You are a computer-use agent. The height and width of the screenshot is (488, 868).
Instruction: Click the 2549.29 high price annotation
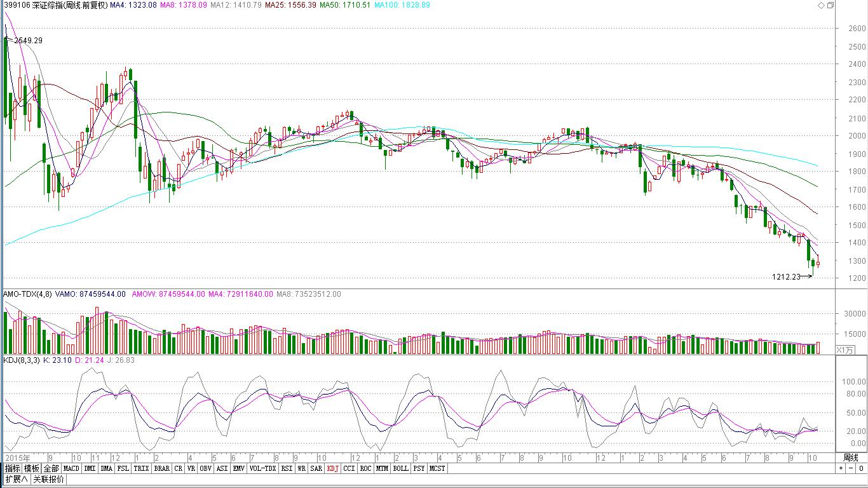[28, 40]
